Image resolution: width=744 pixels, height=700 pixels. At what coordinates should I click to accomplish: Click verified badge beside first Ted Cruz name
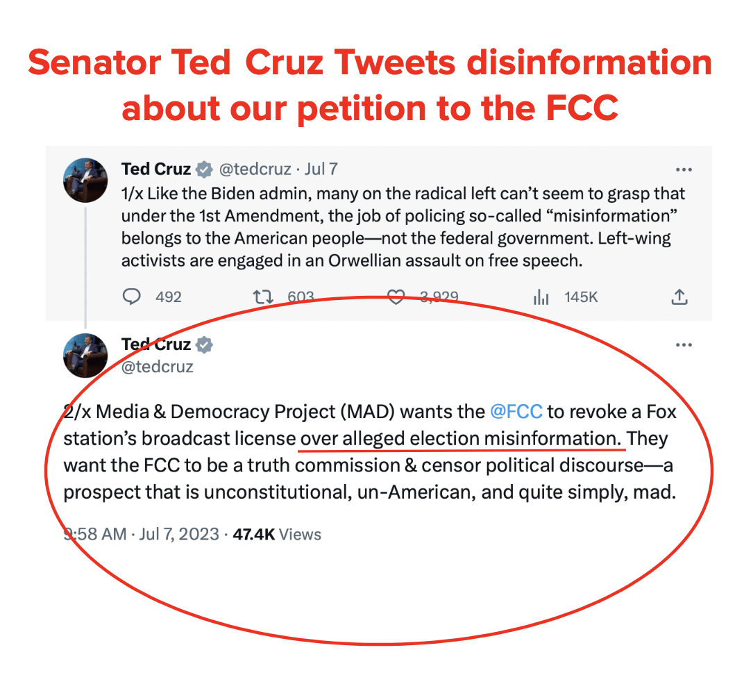[204, 169]
